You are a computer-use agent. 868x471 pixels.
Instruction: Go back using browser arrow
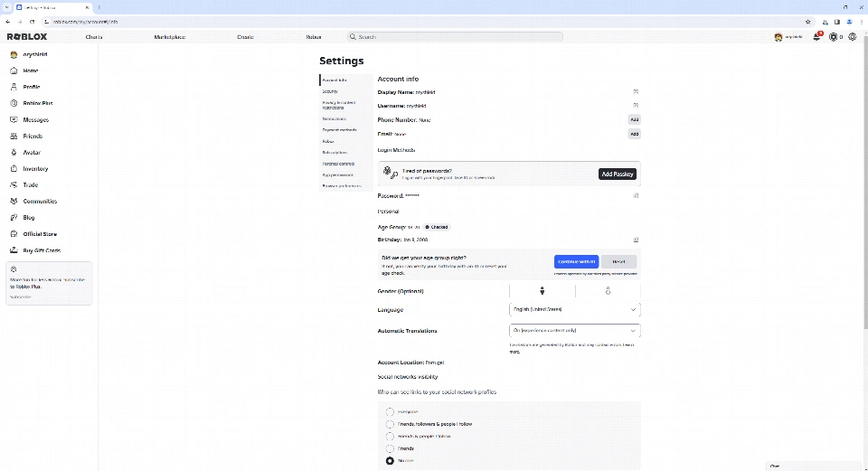click(8, 22)
